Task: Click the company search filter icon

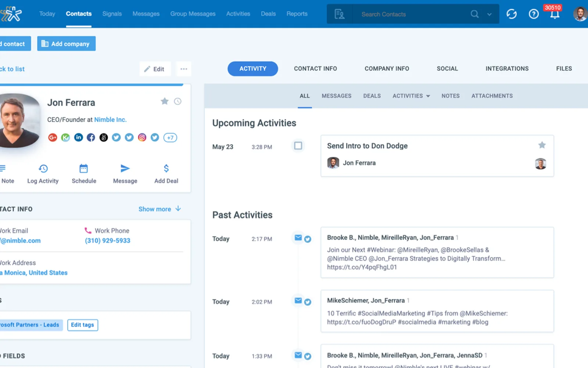Action: point(339,14)
